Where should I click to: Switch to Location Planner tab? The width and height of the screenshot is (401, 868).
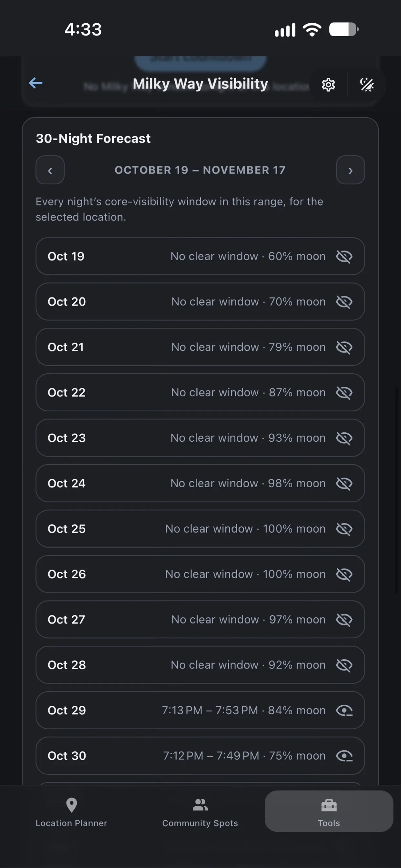click(71, 811)
